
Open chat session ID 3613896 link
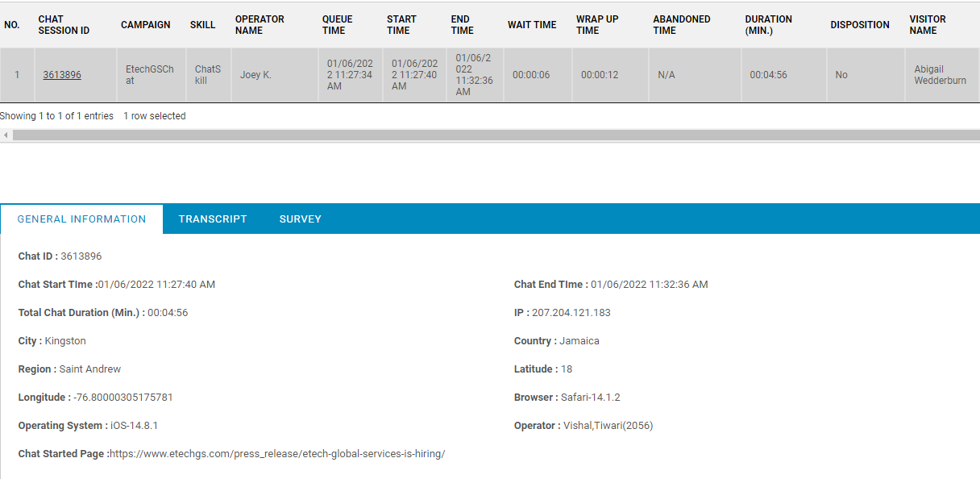[x=62, y=75]
